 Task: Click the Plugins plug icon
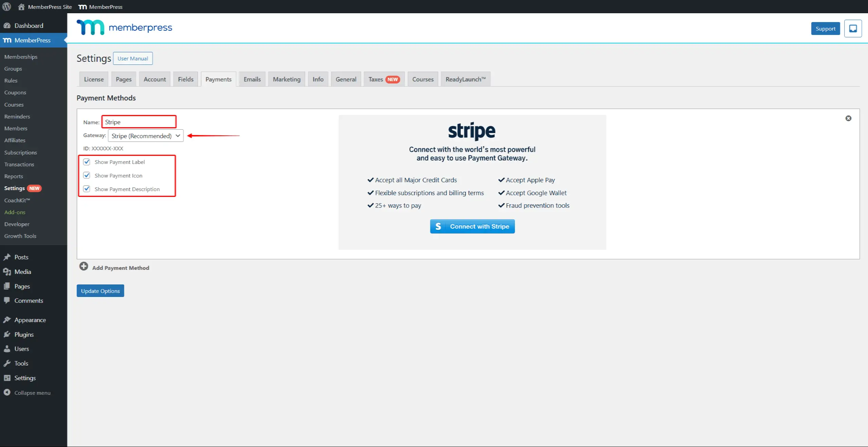click(x=7, y=334)
